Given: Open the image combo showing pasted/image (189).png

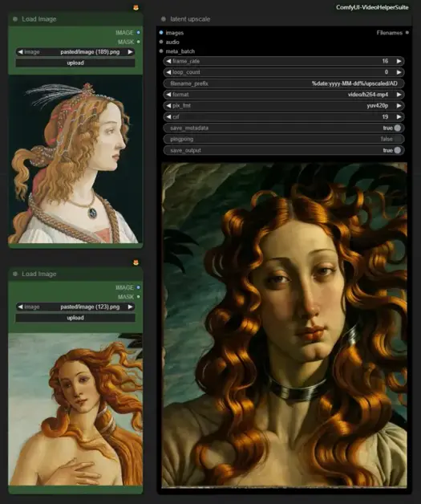Looking at the screenshot, I should tap(75, 51).
